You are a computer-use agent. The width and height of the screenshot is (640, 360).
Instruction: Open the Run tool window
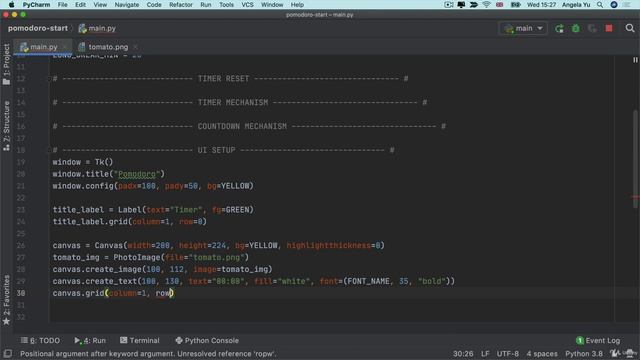coord(90,340)
